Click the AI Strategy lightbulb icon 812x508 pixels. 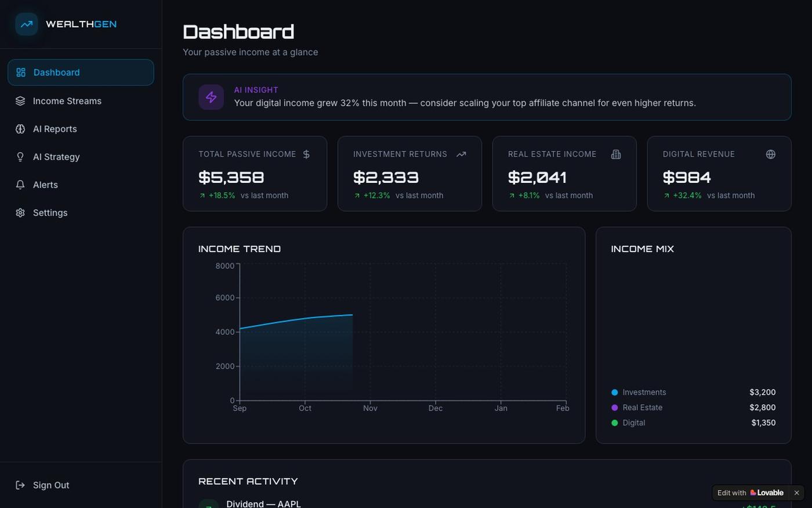(x=20, y=157)
